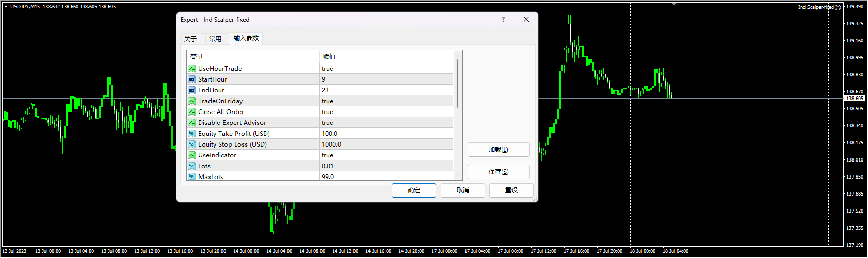Click the chart shift triangle marker at top
Viewport: 868px width, 258px height.
coord(674,4)
